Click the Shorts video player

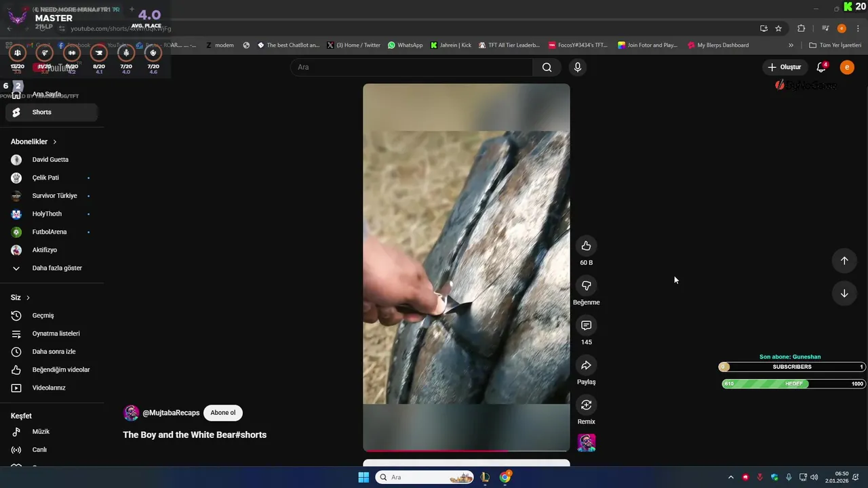467,268
